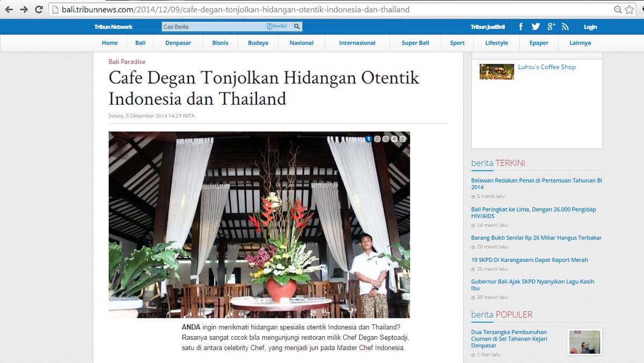644x363 pixels.
Task: Expand the Lainnya menu
Action: [580, 43]
